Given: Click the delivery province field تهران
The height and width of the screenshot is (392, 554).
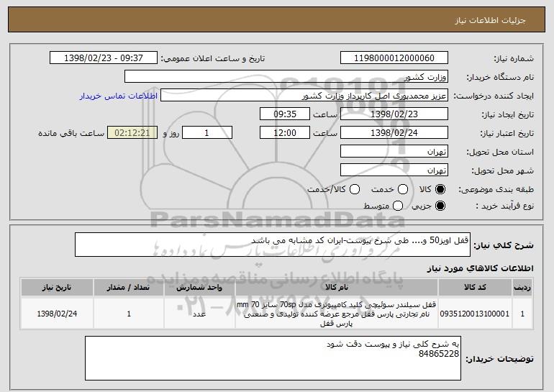Looking at the screenshot, I should pos(394,152).
